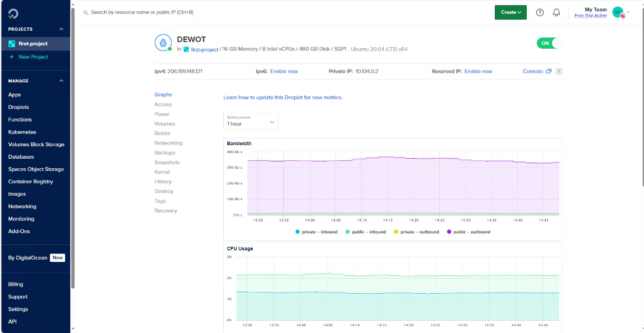
Task: Click the question mark beside Console
Action: (559, 71)
